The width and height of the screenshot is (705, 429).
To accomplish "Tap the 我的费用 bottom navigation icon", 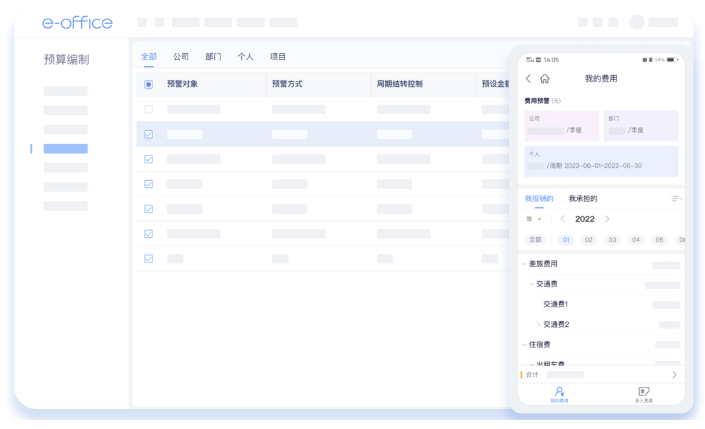I will click(559, 394).
